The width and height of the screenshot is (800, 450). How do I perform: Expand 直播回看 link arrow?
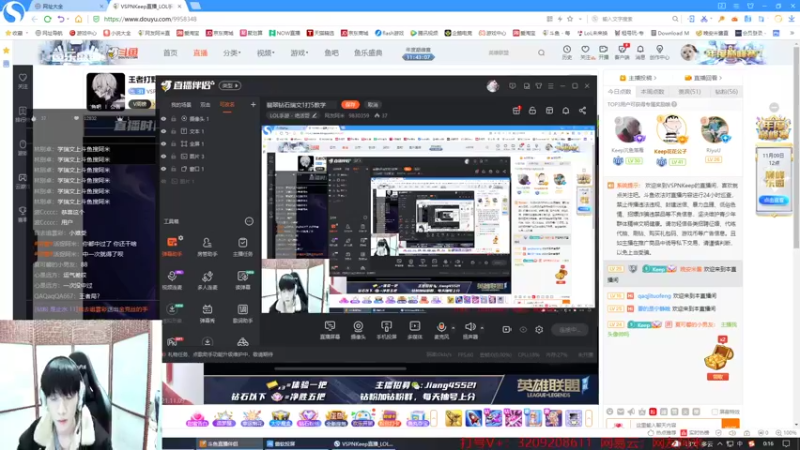click(x=720, y=78)
